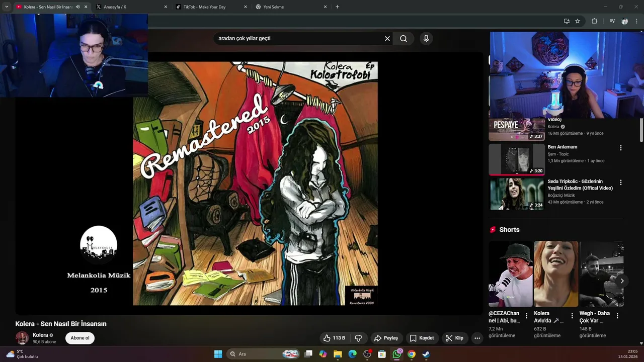
Task: Click the Klip clip button
Action: 454,338
